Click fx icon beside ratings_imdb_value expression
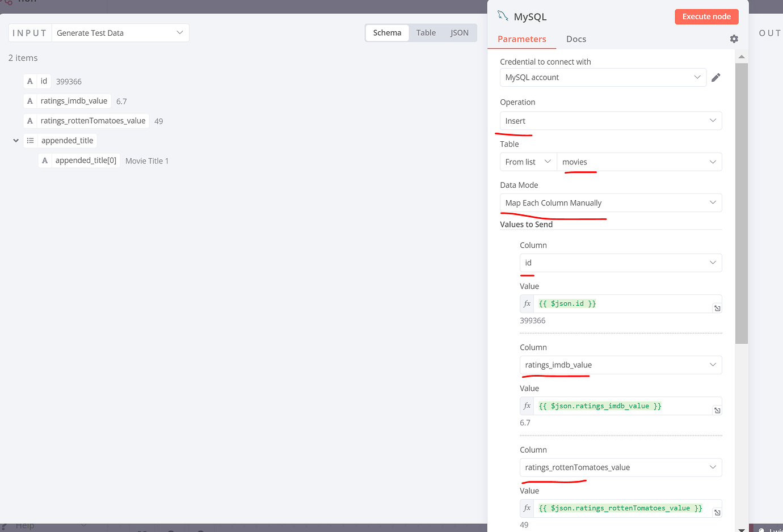Image resolution: width=783 pixels, height=532 pixels. click(x=527, y=406)
